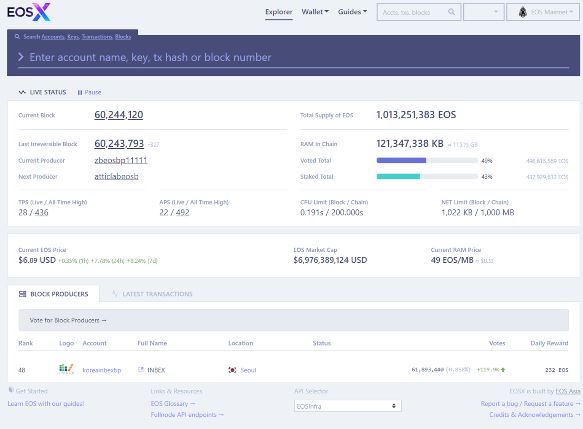Viewport: 583px width, 429px height.
Task: Open the EOSInfra API selector dropdown
Action: 347,406
